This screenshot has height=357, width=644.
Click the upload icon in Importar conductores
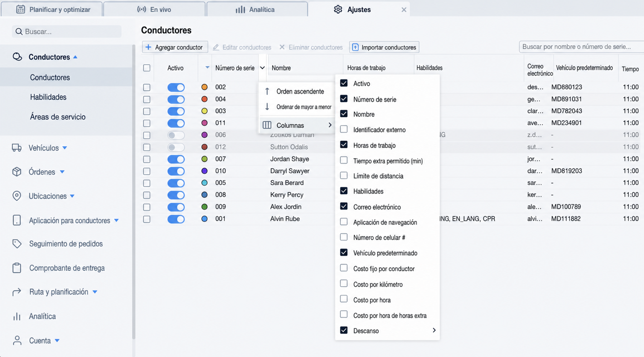click(355, 47)
